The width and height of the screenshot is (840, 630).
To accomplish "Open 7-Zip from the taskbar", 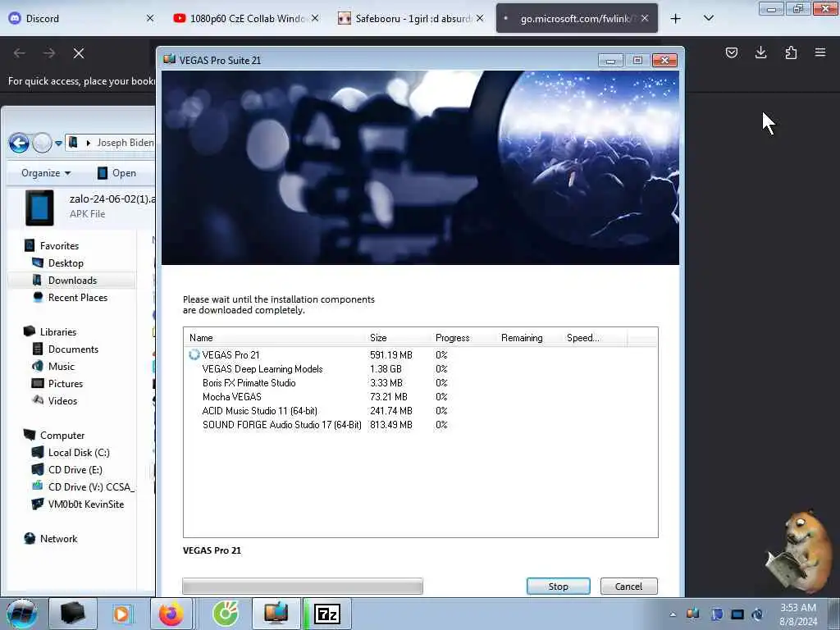I will click(x=326, y=614).
